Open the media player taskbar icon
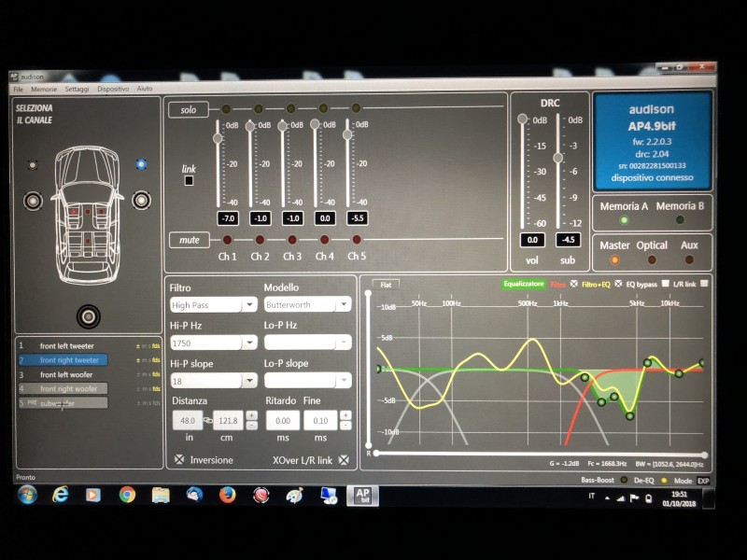Screen dimensions: 747x560 pos(92,496)
